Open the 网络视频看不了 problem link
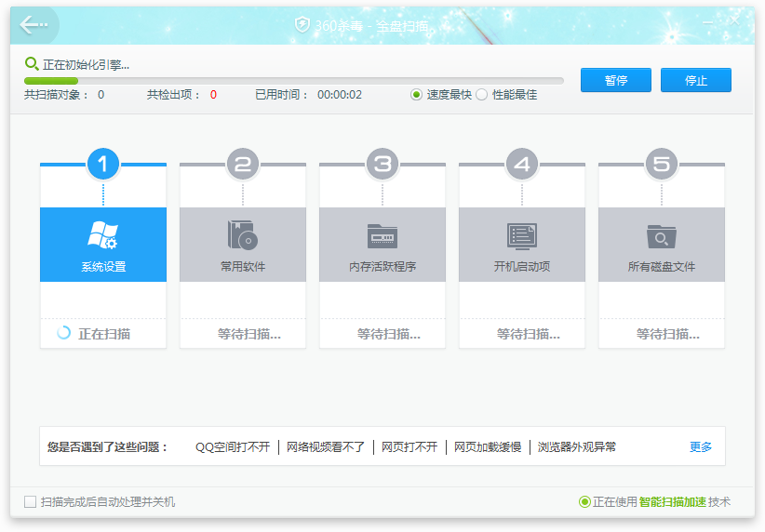 [326, 447]
